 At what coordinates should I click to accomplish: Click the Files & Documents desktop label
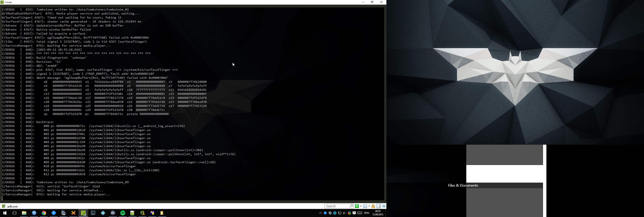click(x=463, y=185)
